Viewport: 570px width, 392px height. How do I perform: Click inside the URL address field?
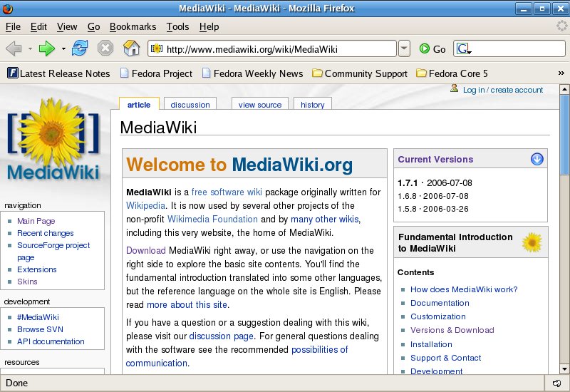[271, 48]
